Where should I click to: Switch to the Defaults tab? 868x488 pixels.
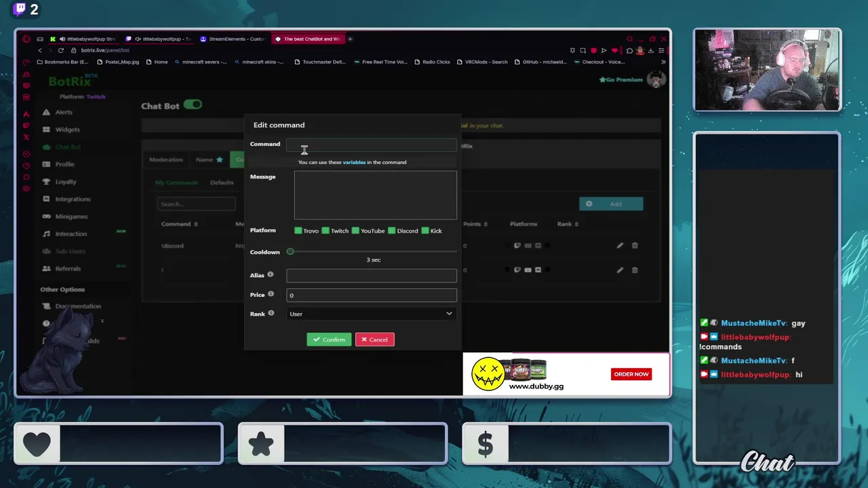point(222,182)
